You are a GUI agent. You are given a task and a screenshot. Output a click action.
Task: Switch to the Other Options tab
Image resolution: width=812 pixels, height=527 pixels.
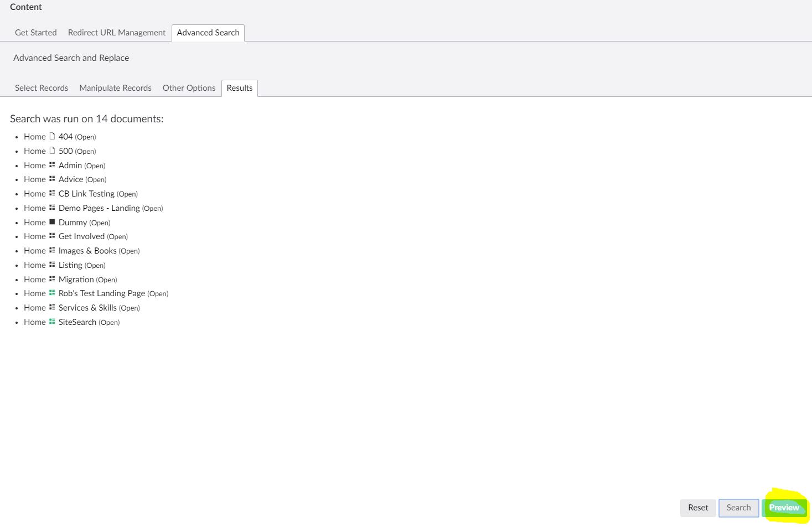coord(189,87)
